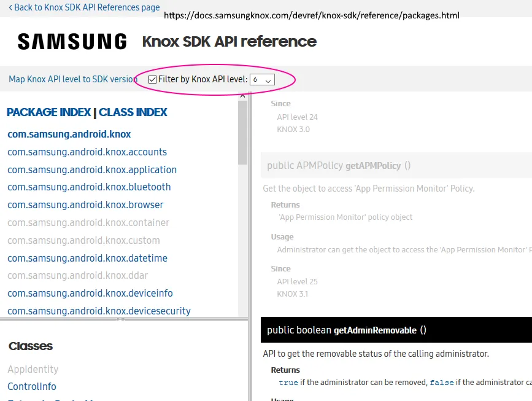The height and width of the screenshot is (401, 532).
Task: Open com.samsung.android.knox.deviceinfo package
Action: [x=90, y=293]
